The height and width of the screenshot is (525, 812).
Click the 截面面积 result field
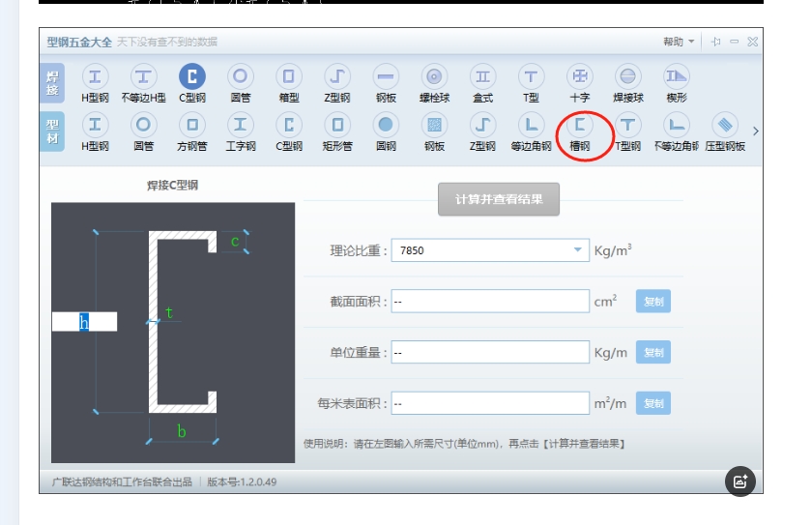click(x=490, y=302)
